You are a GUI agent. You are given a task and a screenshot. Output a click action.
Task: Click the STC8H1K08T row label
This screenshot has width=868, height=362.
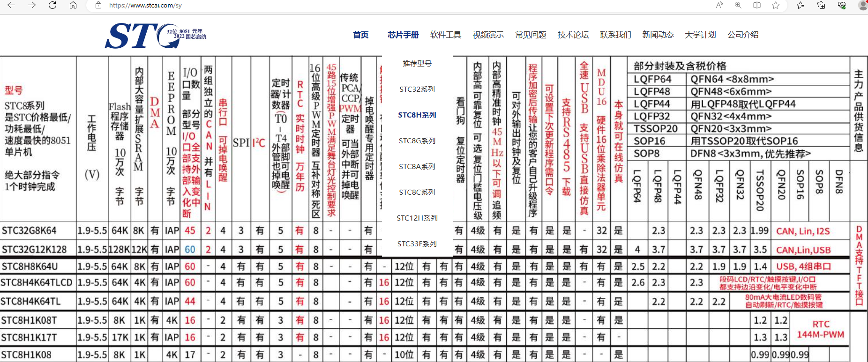pos(29,320)
